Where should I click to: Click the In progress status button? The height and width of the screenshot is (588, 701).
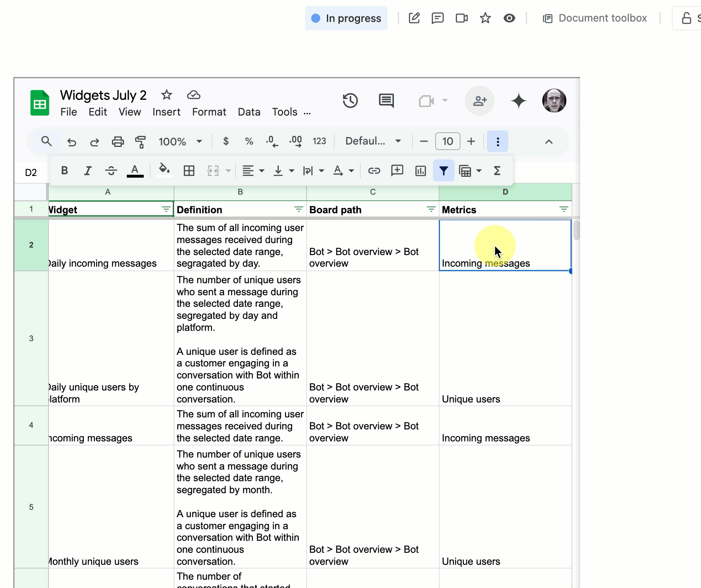pyautogui.click(x=346, y=18)
